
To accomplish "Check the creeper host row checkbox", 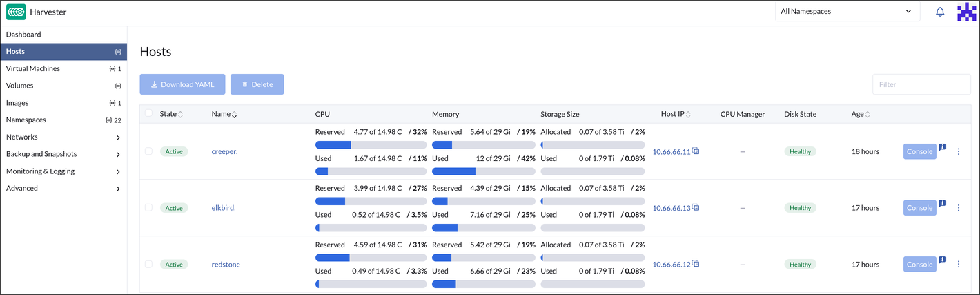I will click(x=148, y=151).
